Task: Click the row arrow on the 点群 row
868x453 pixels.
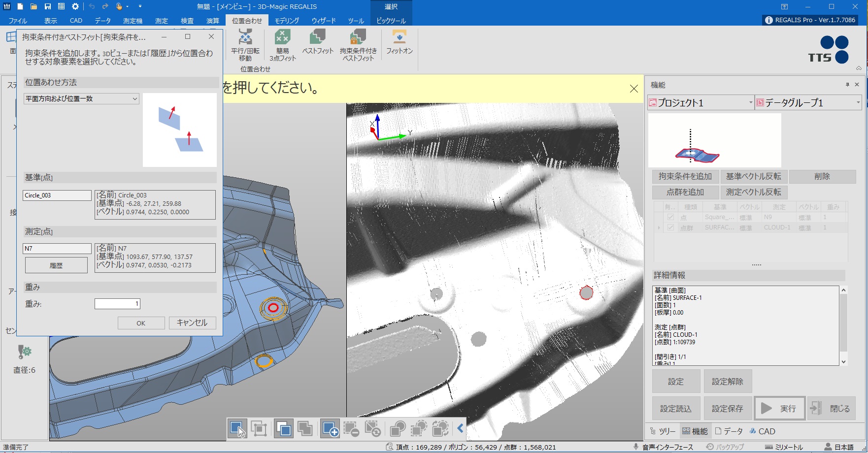Action: [659, 227]
